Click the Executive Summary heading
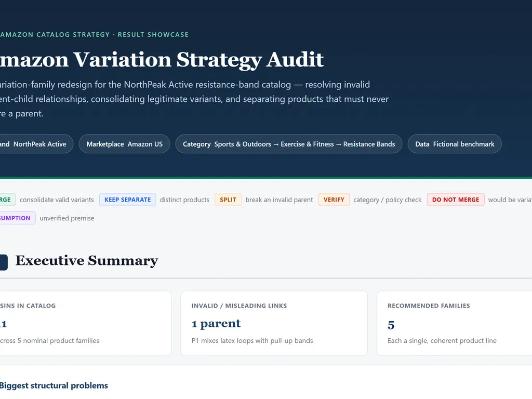 tap(87, 261)
